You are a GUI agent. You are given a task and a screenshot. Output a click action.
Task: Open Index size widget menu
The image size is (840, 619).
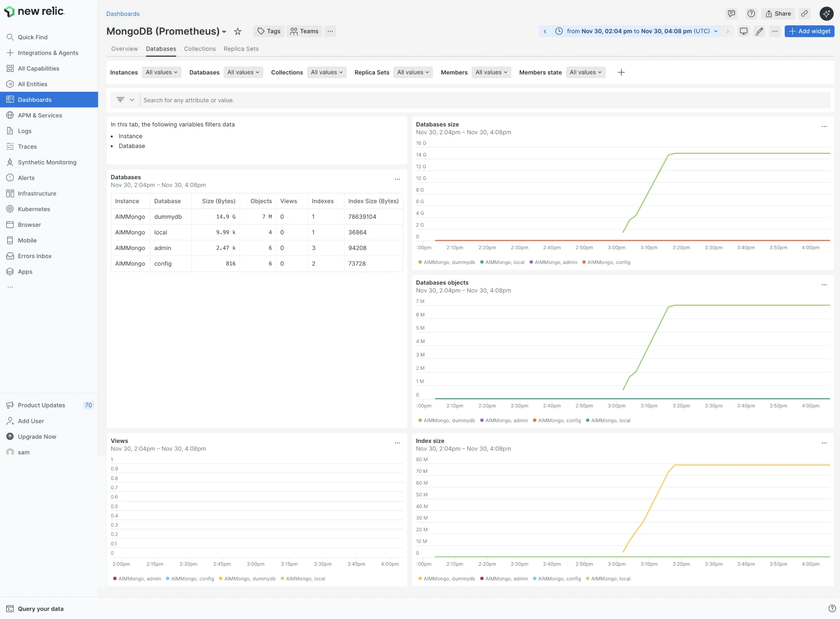tap(824, 443)
